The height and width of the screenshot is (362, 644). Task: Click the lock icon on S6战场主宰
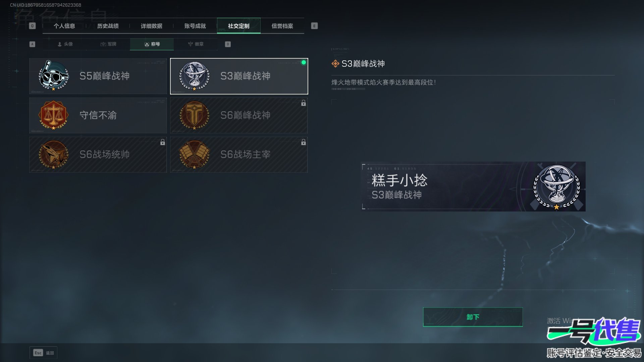(x=304, y=142)
